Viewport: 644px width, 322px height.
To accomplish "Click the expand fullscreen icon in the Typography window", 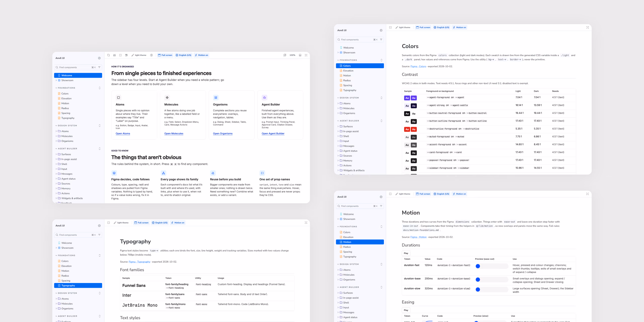I will click(x=306, y=223).
